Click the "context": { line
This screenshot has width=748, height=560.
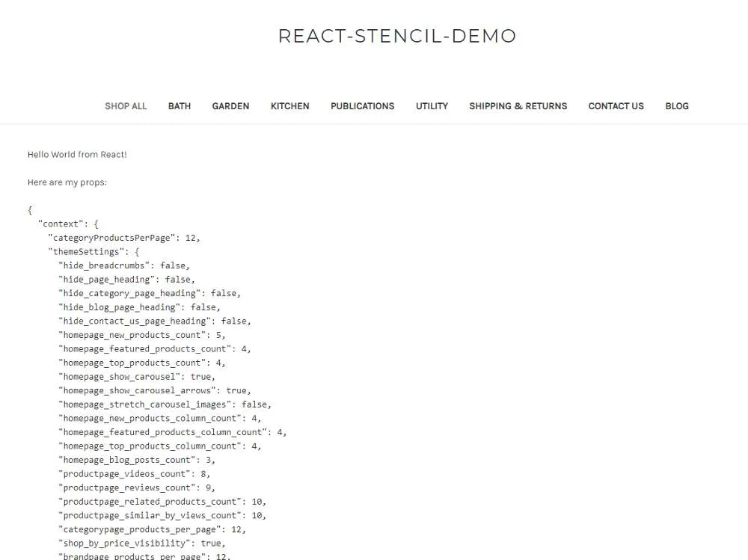68,224
